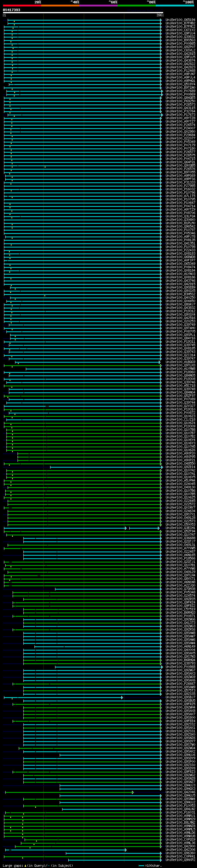Select hit label UniRef100_P00872

pos(180,413)
